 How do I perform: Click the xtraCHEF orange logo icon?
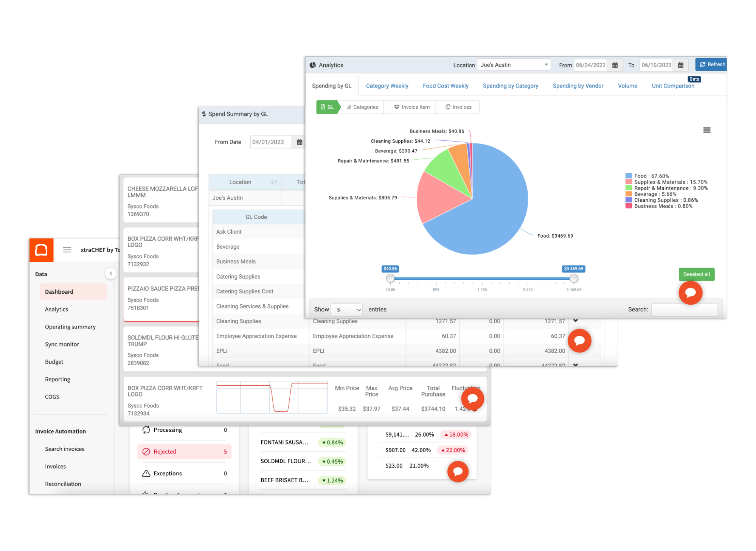pos(42,250)
